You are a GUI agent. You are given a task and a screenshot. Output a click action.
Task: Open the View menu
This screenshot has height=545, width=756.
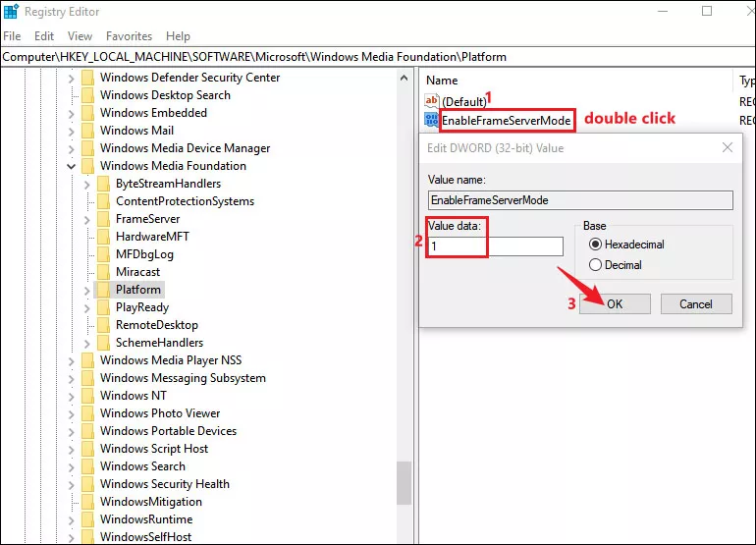pyautogui.click(x=80, y=36)
